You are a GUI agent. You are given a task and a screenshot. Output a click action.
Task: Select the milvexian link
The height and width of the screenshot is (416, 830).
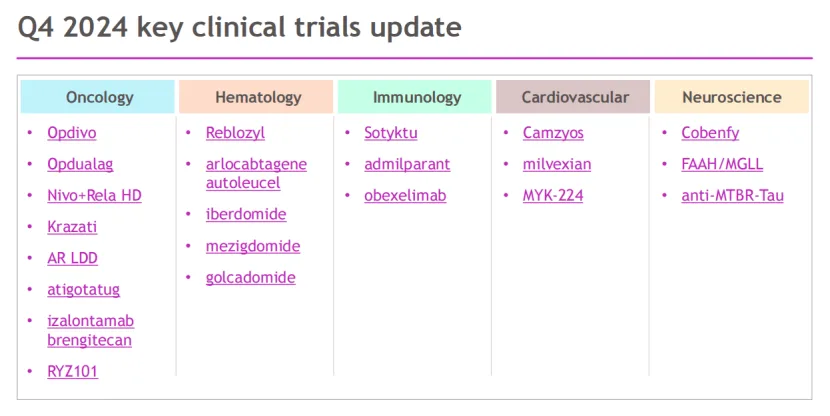pyautogui.click(x=557, y=164)
